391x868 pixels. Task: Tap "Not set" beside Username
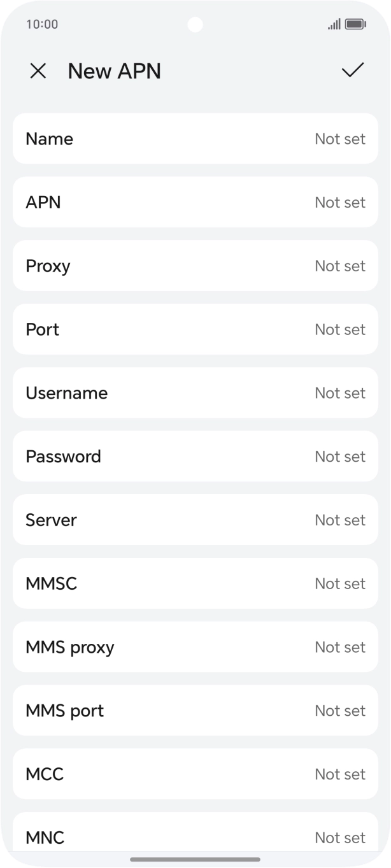pos(340,393)
